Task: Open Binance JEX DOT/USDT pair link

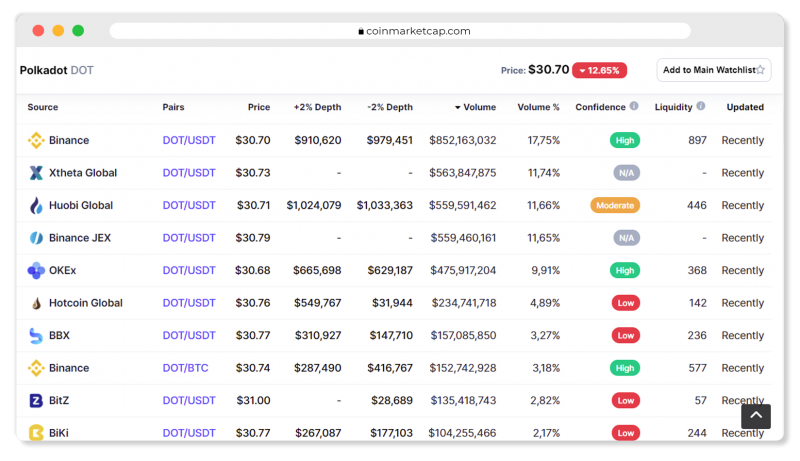Action: (189, 238)
